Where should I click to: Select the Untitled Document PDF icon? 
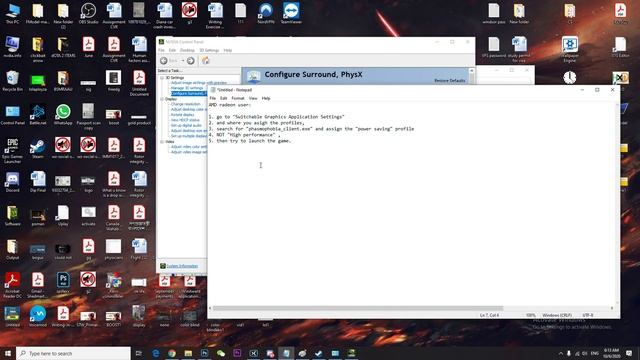pos(139,83)
